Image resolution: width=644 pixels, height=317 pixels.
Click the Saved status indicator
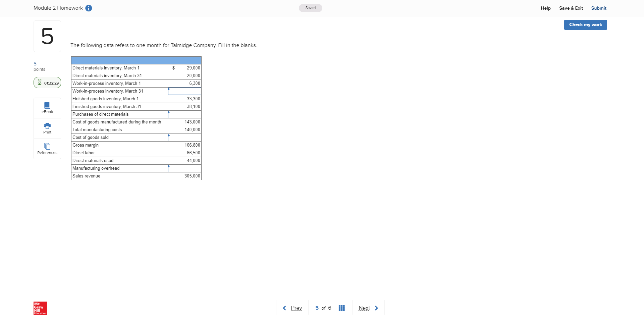310,8
